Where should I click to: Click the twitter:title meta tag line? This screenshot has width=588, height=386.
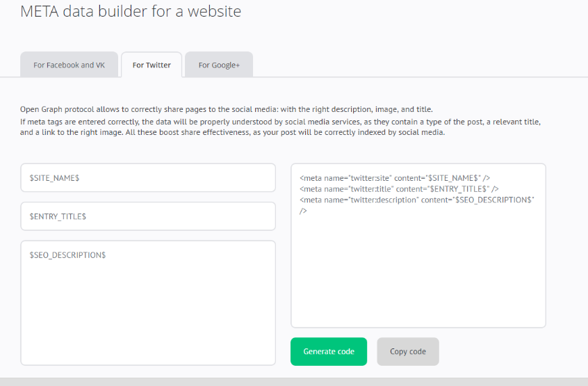(399, 189)
